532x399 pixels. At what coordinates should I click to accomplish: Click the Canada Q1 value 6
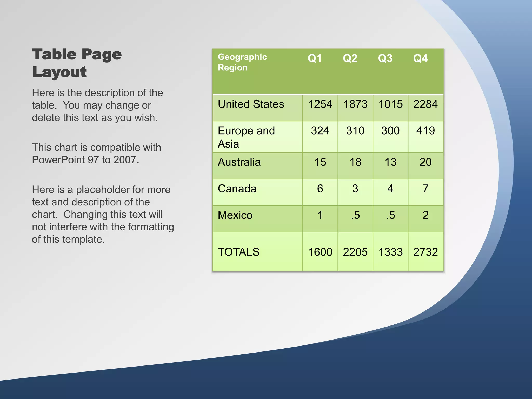(320, 189)
